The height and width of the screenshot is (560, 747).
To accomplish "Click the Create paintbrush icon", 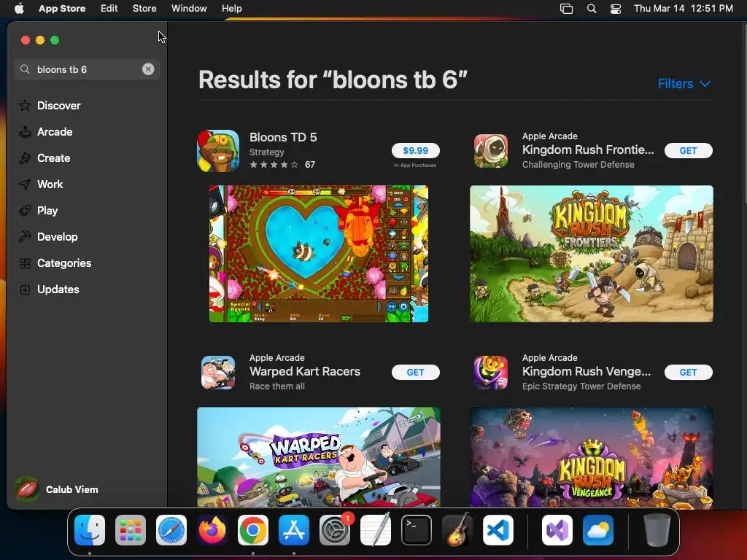I will [x=25, y=157].
